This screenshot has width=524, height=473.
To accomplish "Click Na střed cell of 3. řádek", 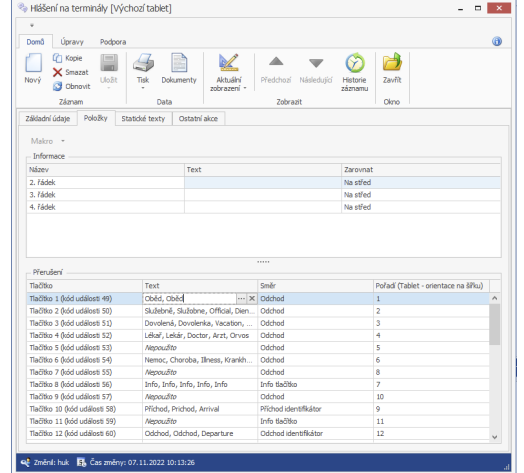I will [x=421, y=195].
